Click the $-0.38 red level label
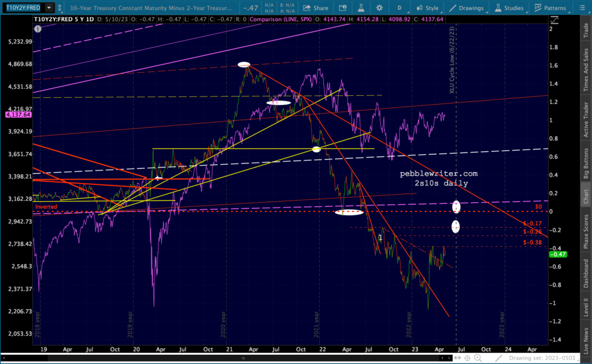Screen dimensions: 592x364 pos(532,243)
